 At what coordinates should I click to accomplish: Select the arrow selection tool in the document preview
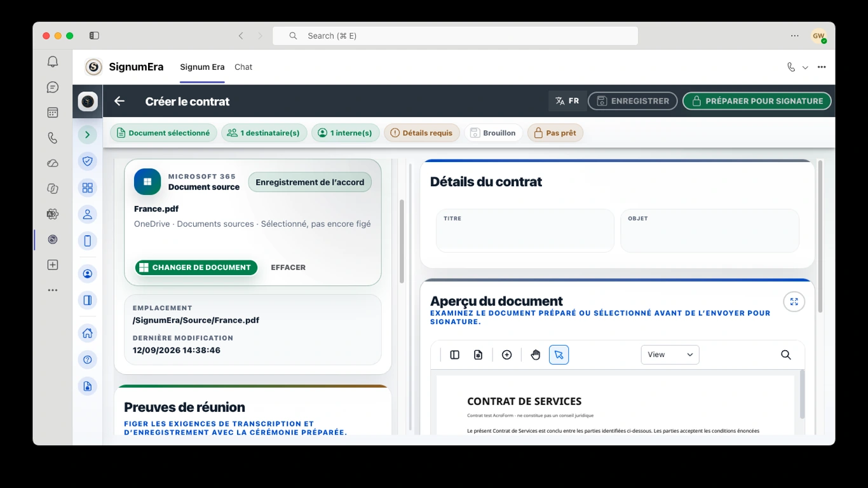(559, 355)
